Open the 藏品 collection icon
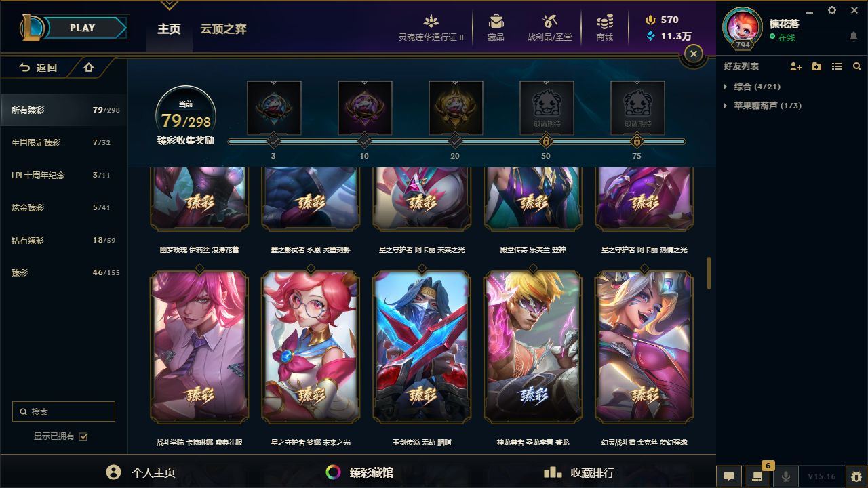Viewport: 868px width, 488px height. pyautogui.click(x=496, y=27)
